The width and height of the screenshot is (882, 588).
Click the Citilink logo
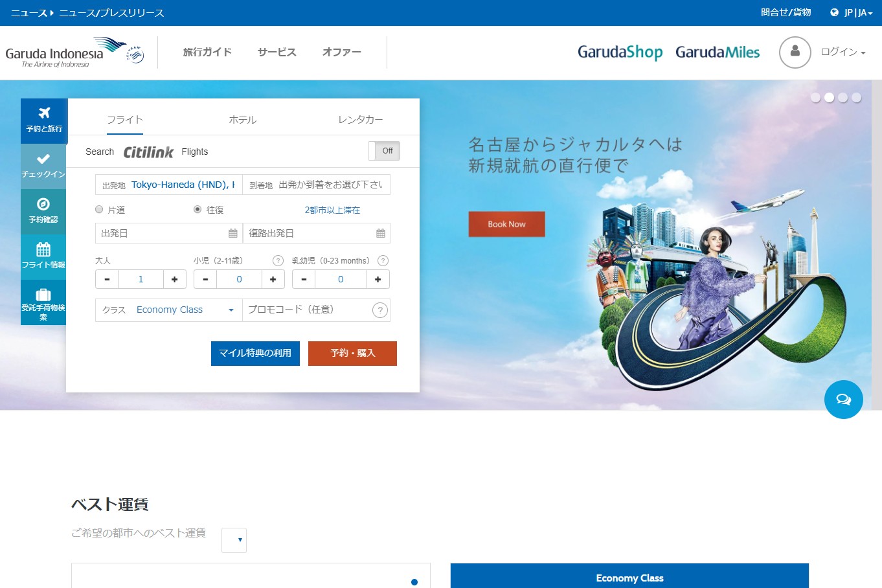click(148, 152)
